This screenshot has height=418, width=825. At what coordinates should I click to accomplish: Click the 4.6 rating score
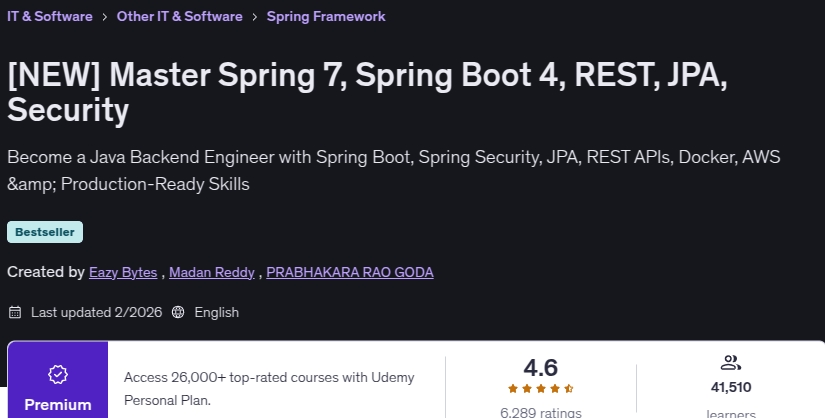(x=540, y=367)
